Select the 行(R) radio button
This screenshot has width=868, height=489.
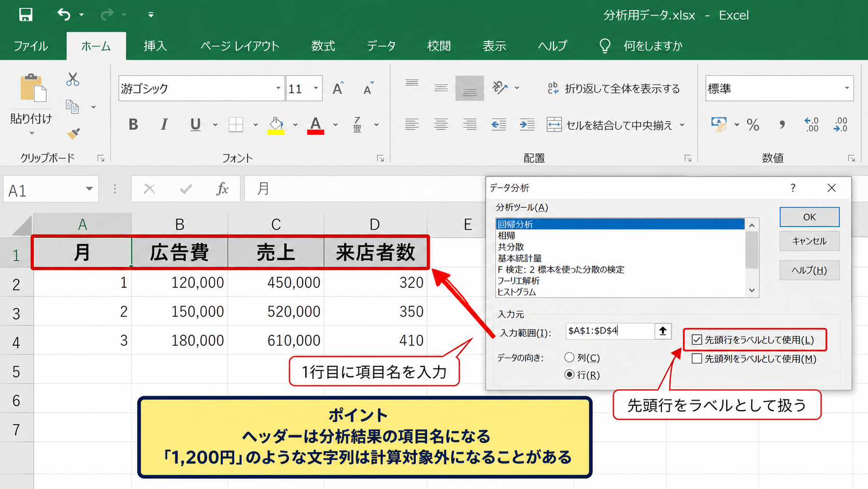569,375
